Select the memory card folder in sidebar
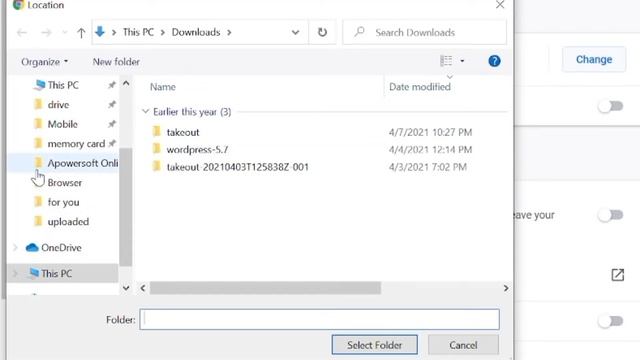640x360 pixels. [x=76, y=144]
